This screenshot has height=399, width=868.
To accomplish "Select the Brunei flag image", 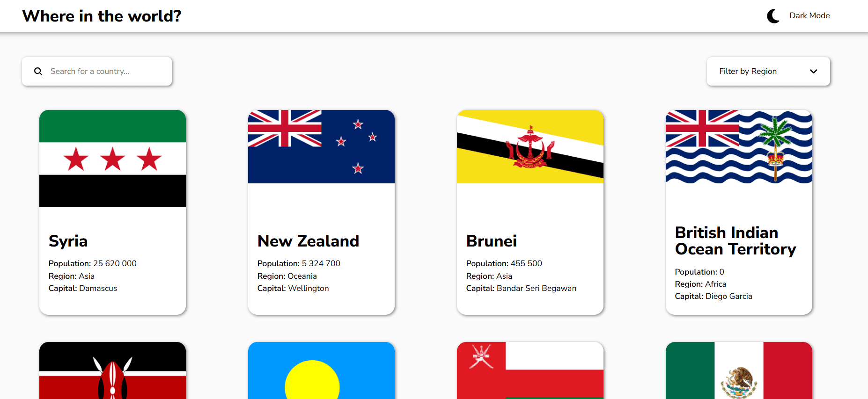I will click(x=530, y=146).
